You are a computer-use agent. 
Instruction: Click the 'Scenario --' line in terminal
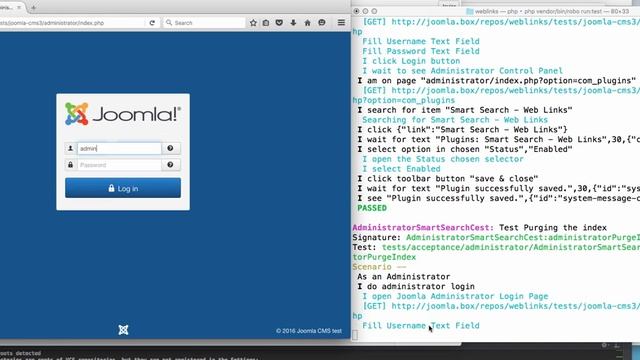pyautogui.click(x=379, y=267)
